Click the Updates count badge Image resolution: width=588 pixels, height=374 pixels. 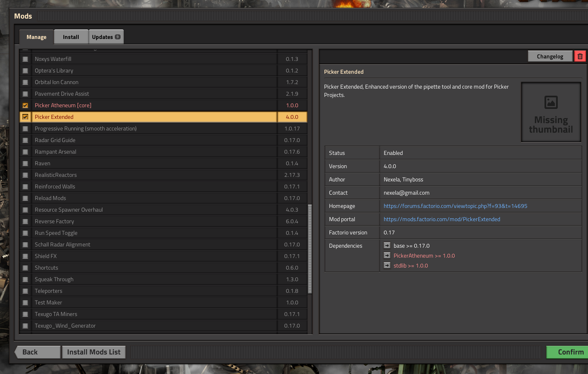[x=118, y=37]
